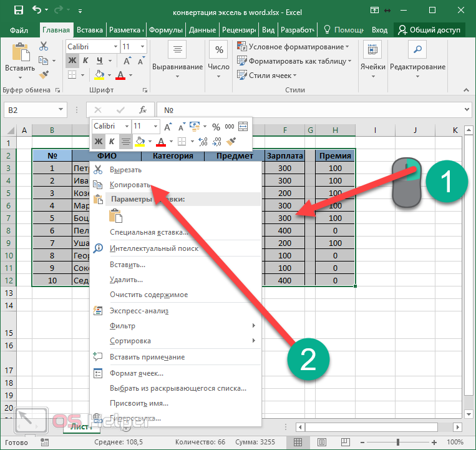
Task: Click the Вход sign-in link
Action: point(379,30)
